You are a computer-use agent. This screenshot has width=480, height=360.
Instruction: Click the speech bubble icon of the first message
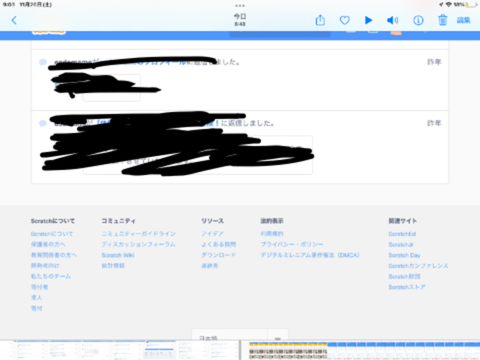tap(43, 62)
